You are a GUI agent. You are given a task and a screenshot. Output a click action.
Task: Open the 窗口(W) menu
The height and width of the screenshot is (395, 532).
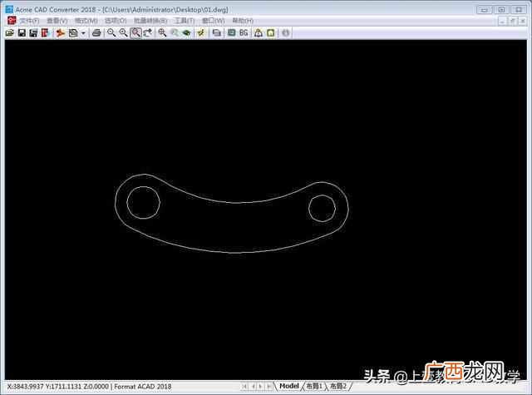pyautogui.click(x=214, y=21)
